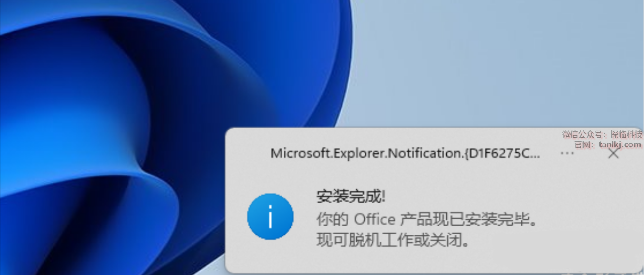Click the 微信公众号：探临科技 watermark text
The image size is (644, 275).
(x=602, y=134)
